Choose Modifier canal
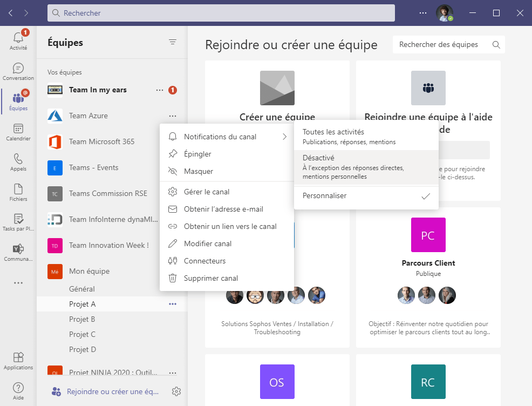 click(227, 243)
